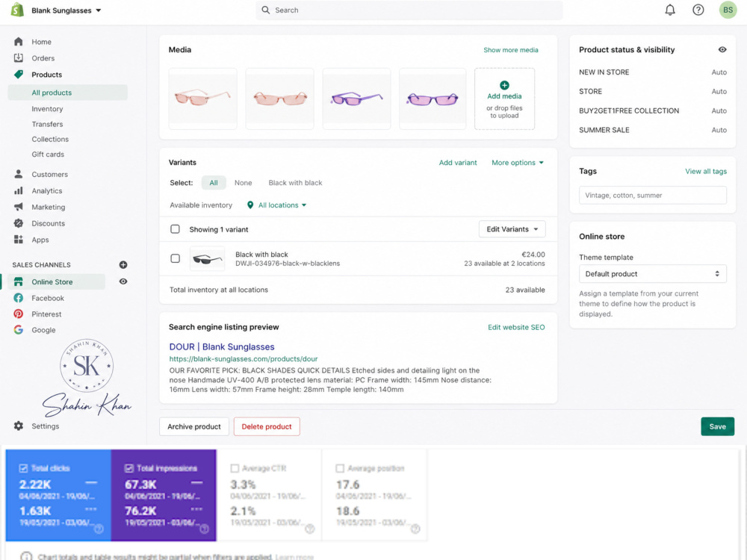Check the Black with black variant checkbox

click(x=176, y=258)
